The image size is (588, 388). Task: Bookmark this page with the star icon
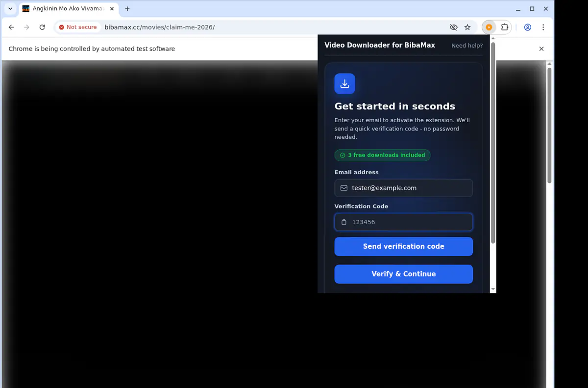coord(467,27)
